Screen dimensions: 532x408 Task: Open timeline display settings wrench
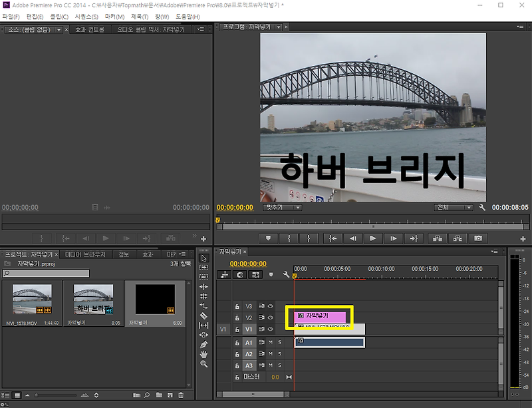286,274
